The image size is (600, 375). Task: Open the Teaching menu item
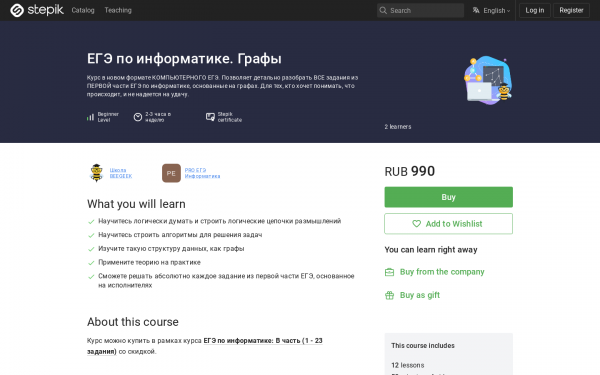(118, 10)
